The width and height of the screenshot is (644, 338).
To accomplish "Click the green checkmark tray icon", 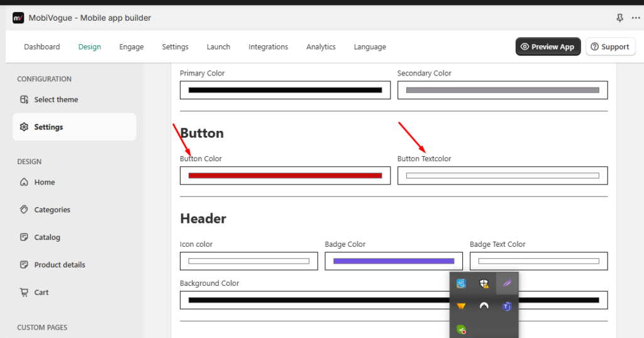I will (x=461, y=329).
